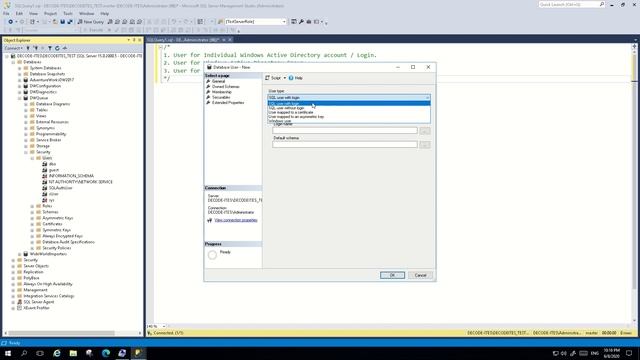This screenshot has height=360, width=640.
Task: Click the Save All toolbar icon
Action: (70, 22)
